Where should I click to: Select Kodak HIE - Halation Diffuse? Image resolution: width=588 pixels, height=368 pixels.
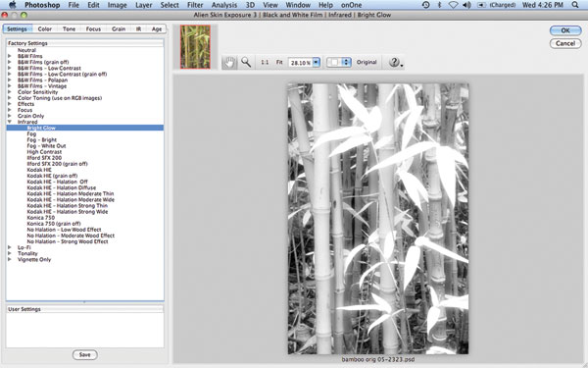pyautogui.click(x=62, y=187)
